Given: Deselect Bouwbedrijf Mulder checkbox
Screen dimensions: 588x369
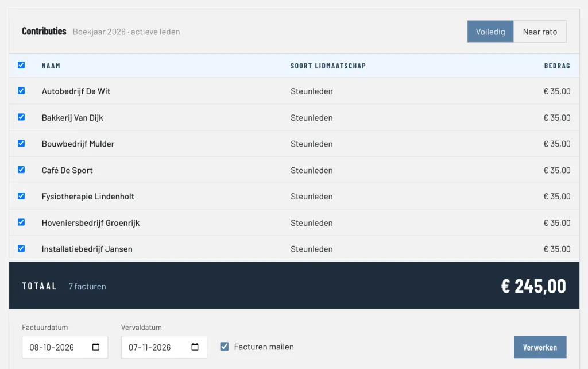Looking at the screenshot, I should tap(21, 143).
